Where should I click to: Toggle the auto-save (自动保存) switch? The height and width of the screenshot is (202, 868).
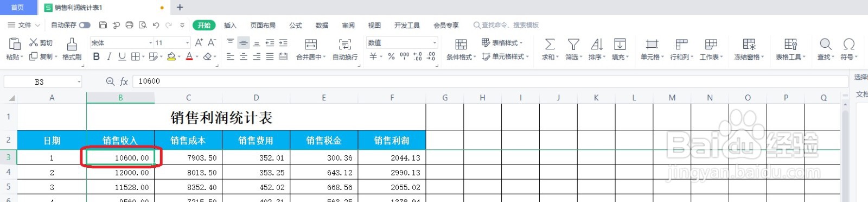pyautogui.click(x=85, y=25)
